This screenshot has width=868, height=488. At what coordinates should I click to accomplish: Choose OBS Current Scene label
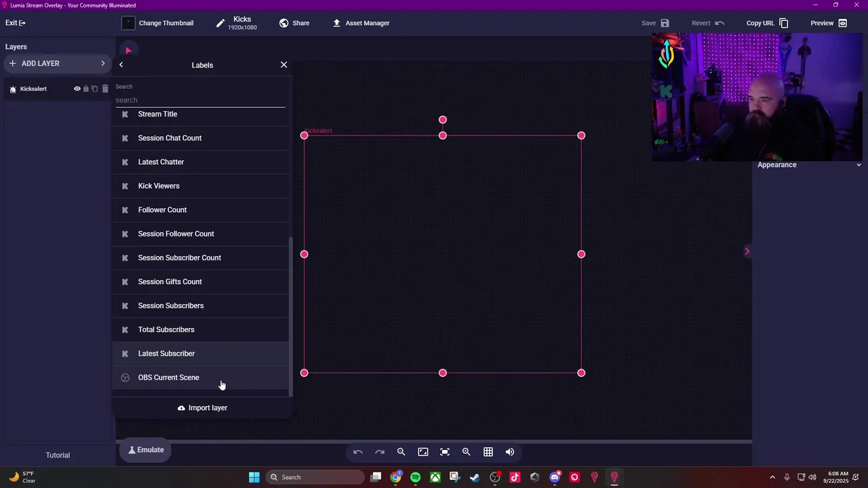click(201, 378)
